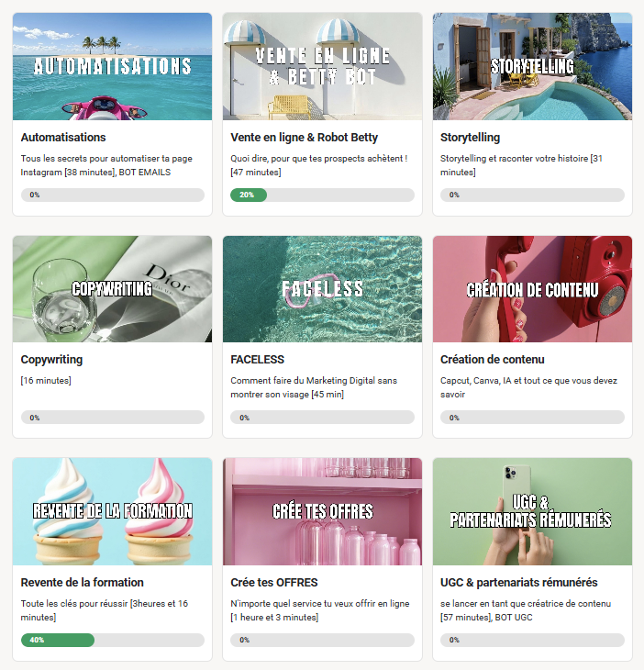Screen dimensions: 644x670
Task: Click the 40% progress bar on Revente de la formation
Action: coord(113,640)
